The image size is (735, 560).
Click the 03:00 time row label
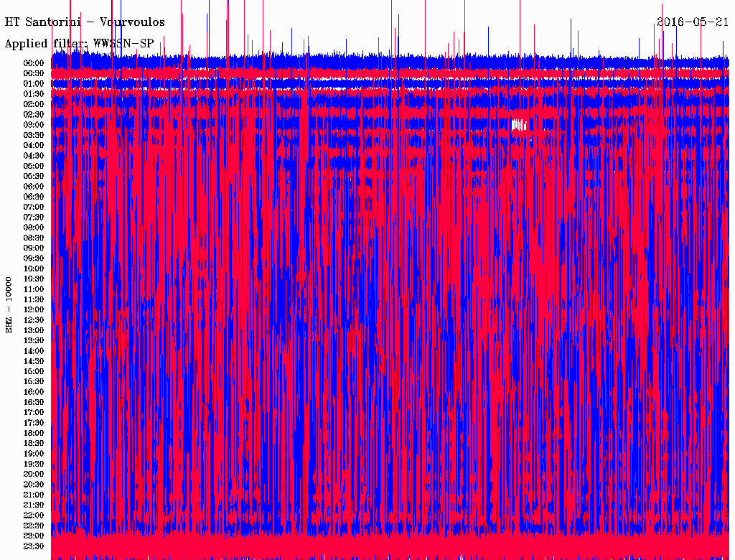point(34,125)
